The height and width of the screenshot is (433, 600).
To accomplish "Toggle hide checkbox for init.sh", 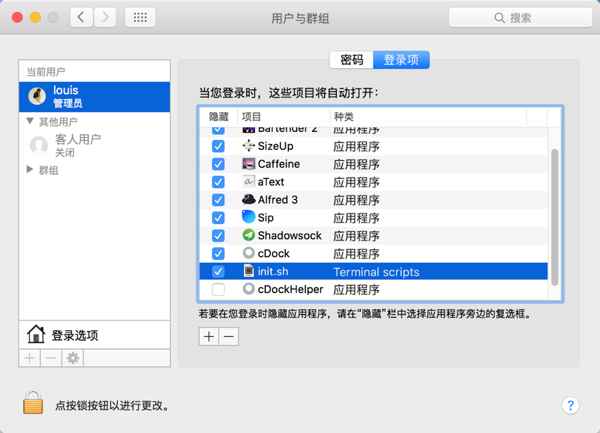I will click(x=218, y=272).
